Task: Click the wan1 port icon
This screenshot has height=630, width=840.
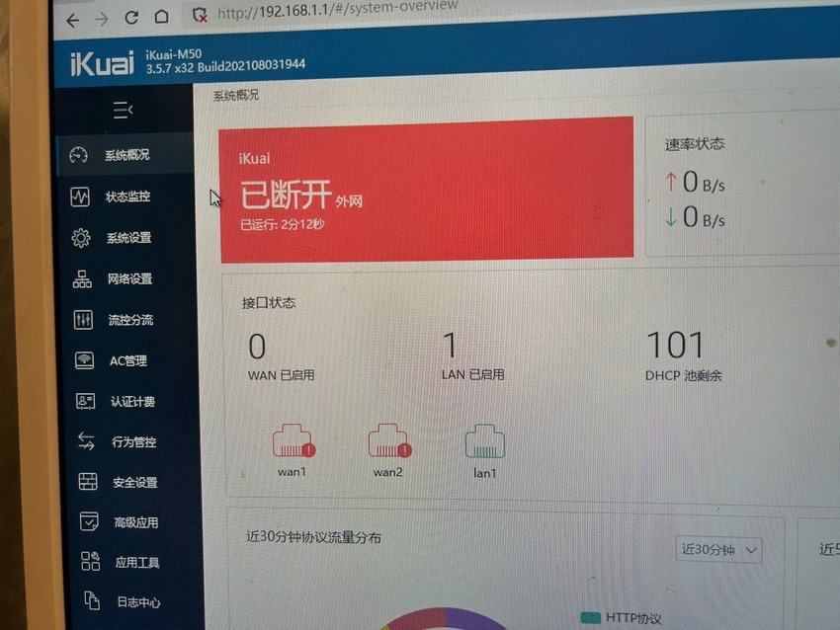Action: click(294, 441)
